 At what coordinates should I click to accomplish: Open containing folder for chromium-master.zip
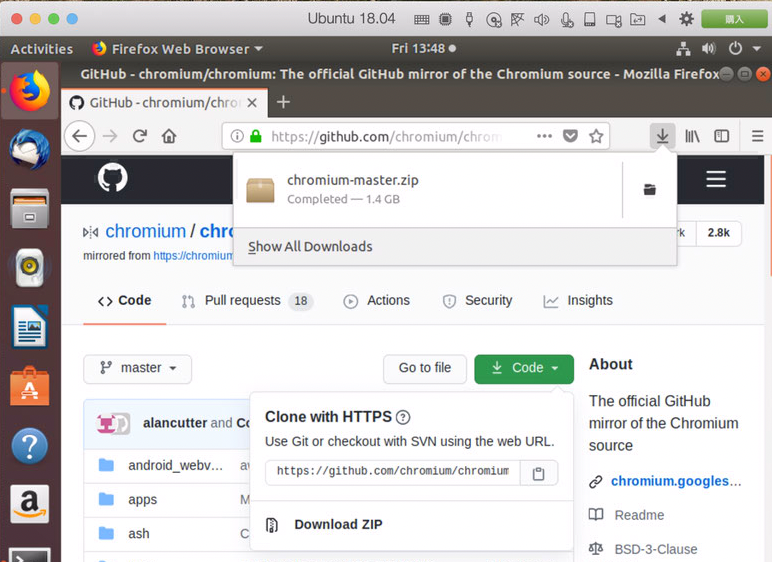(x=649, y=190)
